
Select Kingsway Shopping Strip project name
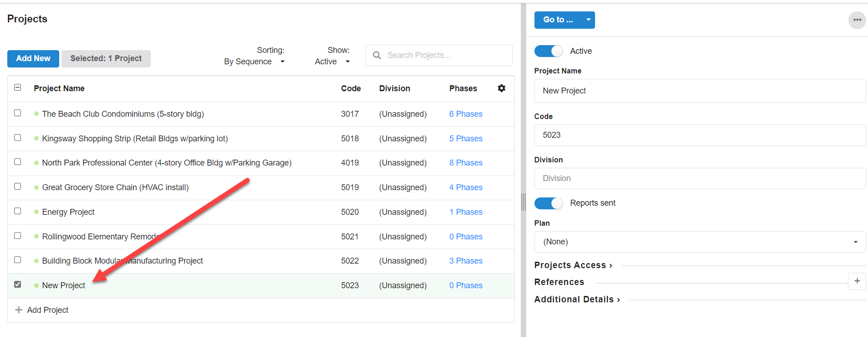click(x=135, y=139)
